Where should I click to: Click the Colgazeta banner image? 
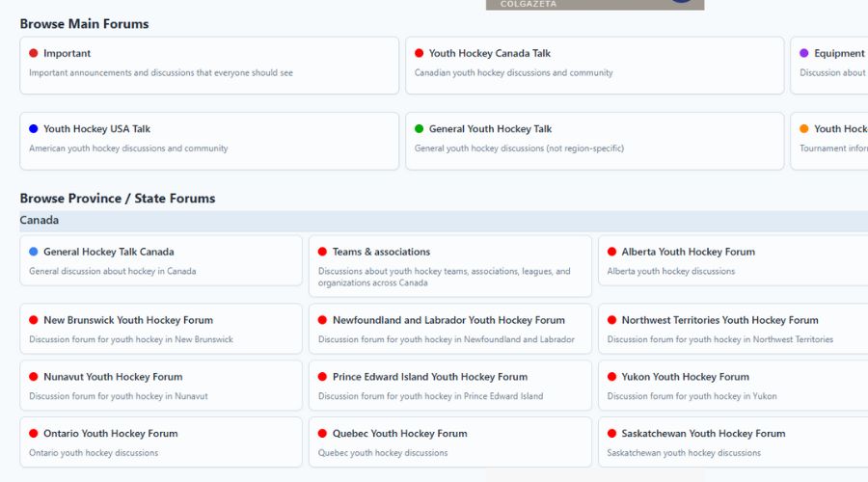pos(595,5)
